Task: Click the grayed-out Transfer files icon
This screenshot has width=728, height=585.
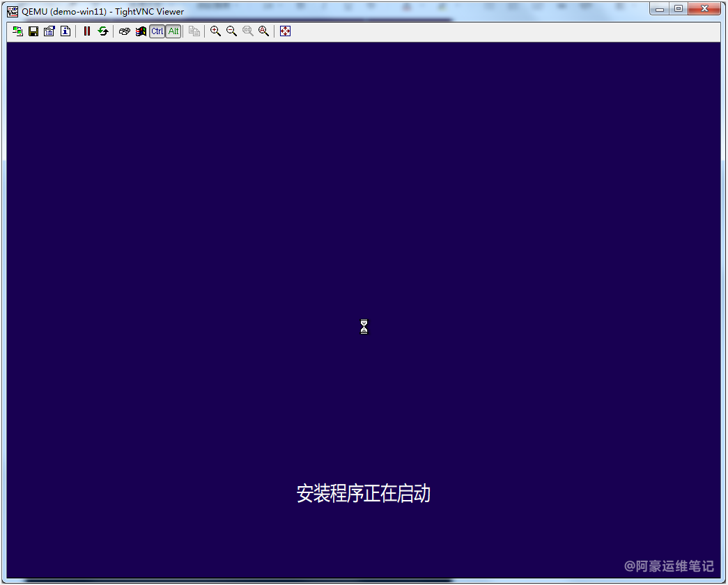Action: point(194,31)
